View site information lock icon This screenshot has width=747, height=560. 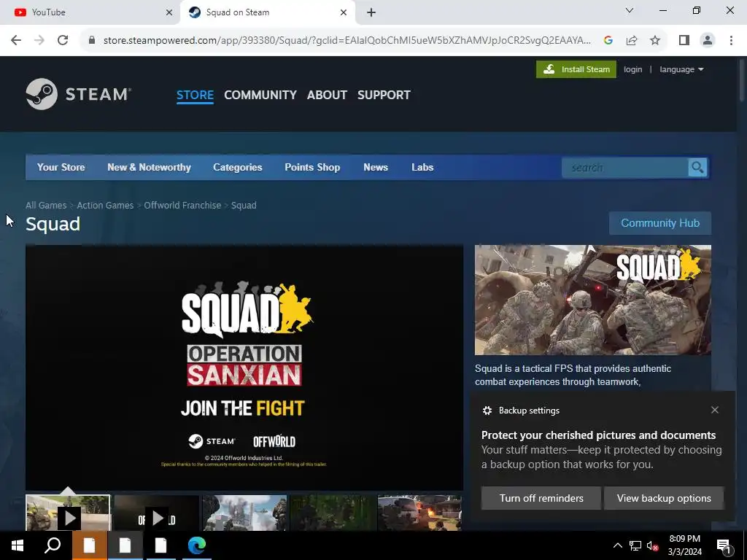click(92, 41)
